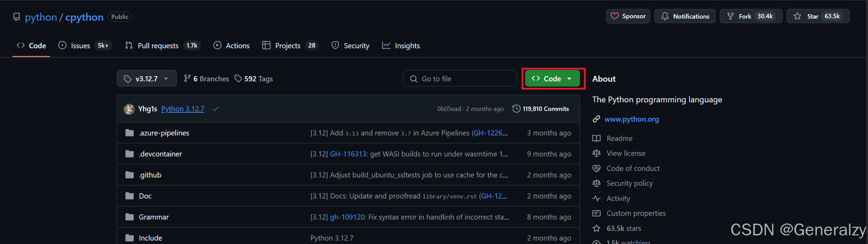
Task: Open the Security tab
Action: point(350,45)
